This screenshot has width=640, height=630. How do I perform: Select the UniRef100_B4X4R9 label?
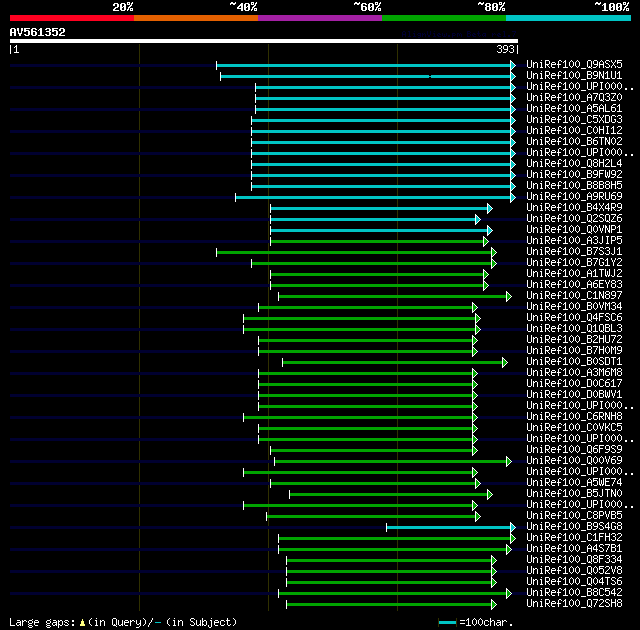tap(574, 208)
